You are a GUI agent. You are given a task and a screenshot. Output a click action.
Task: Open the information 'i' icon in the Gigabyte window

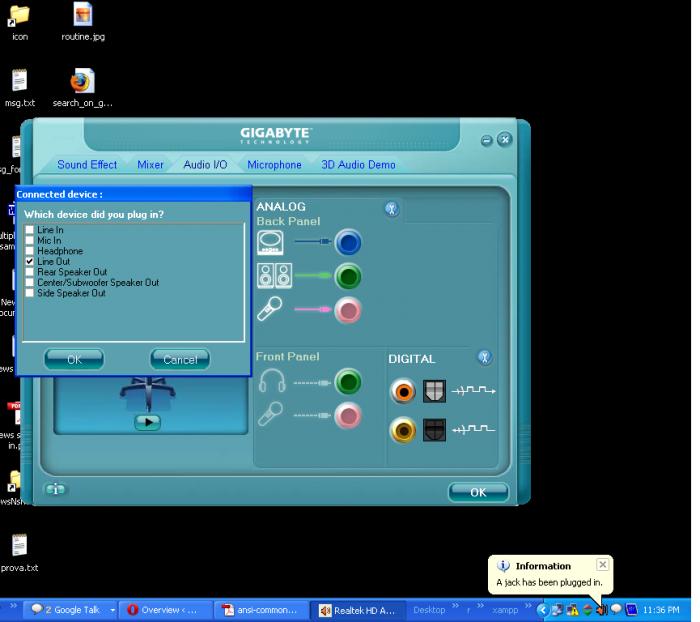click(55, 489)
